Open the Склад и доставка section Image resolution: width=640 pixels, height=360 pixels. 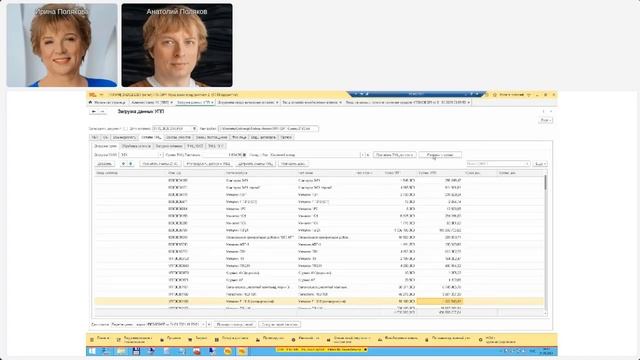pos(231,339)
